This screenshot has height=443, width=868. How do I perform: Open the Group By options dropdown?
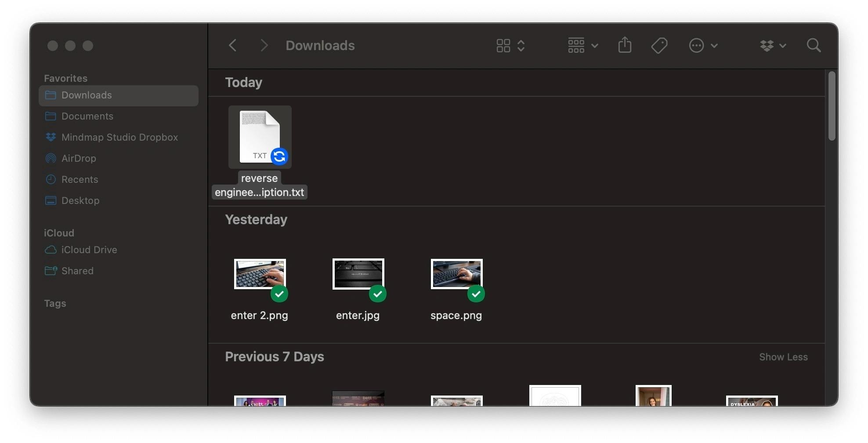(x=583, y=45)
